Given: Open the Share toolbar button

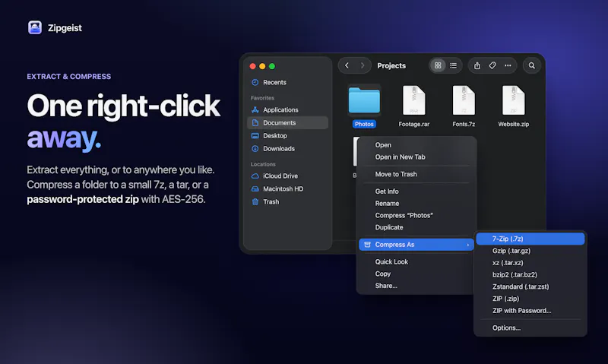Looking at the screenshot, I should coord(477,65).
